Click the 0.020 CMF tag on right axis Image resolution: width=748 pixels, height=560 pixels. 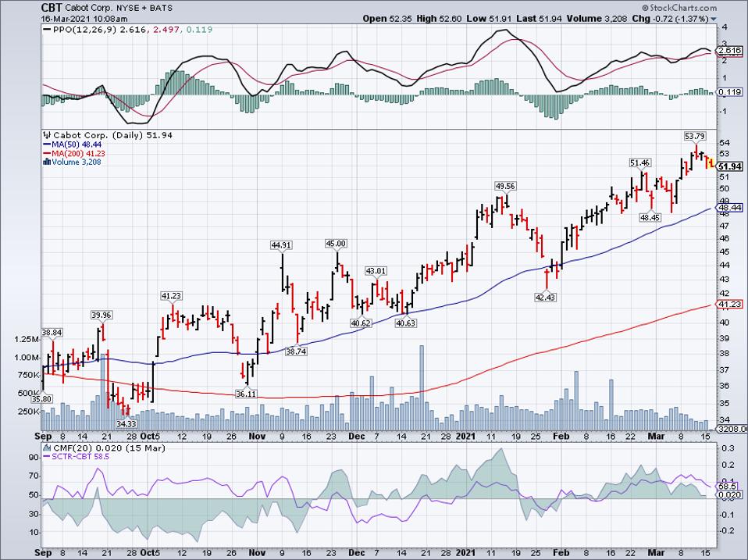(x=730, y=494)
